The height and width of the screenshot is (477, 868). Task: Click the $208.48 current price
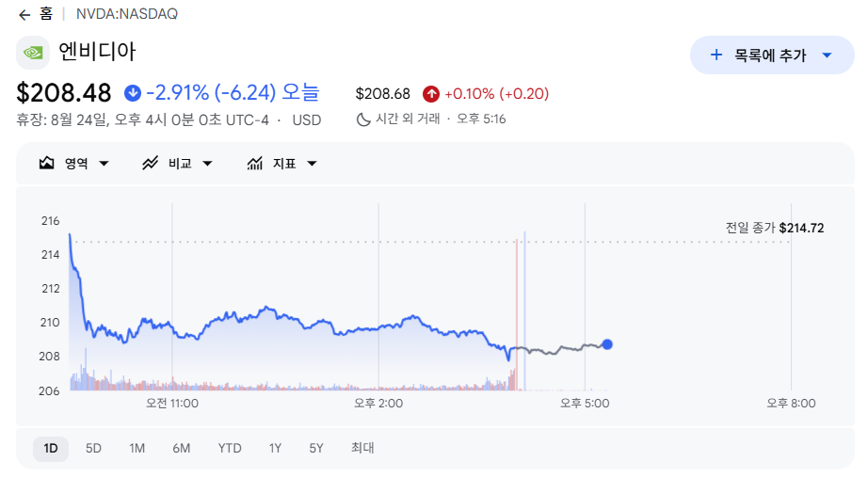click(x=64, y=93)
